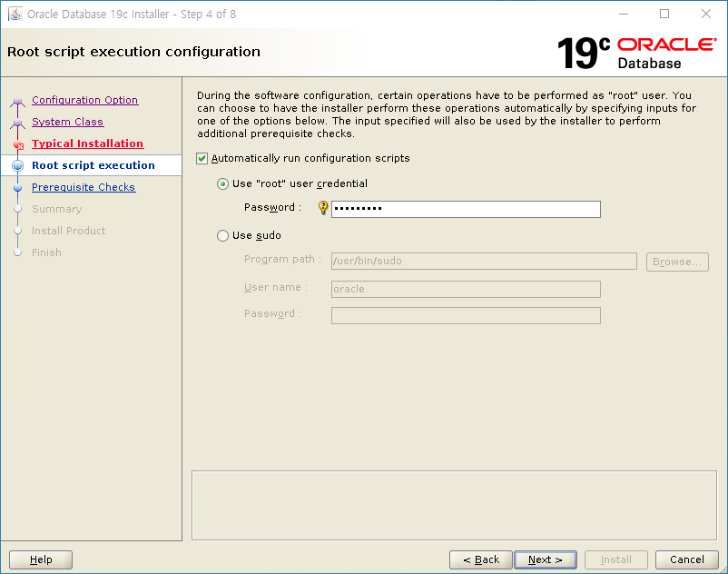Click the empty message area at bottom

point(454,505)
